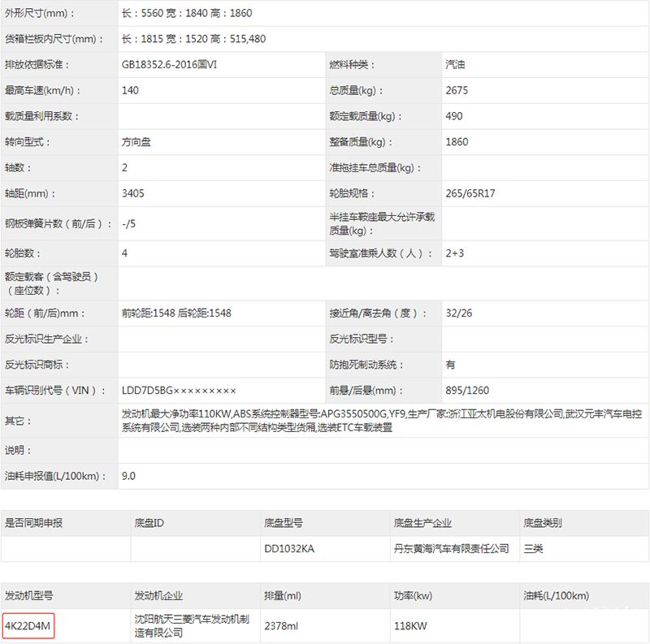Select the 发动机最大净功率110KW remarks text

382,420
